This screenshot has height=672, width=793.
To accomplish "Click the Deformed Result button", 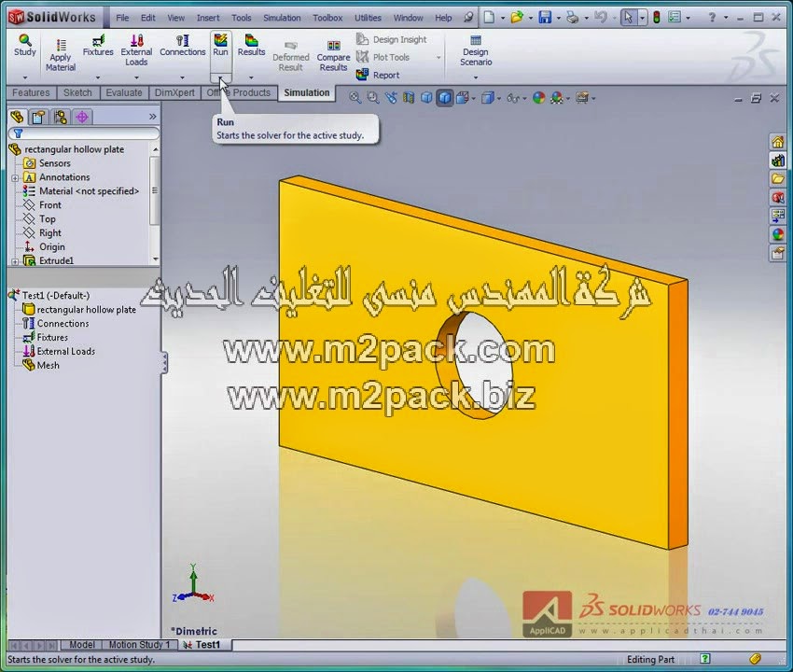I will click(291, 56).
